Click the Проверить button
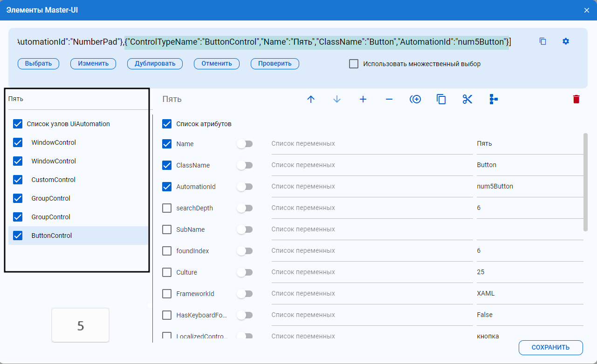Viewport: 597px width, 364px height. pyautogui.click(x=274, y=64)
